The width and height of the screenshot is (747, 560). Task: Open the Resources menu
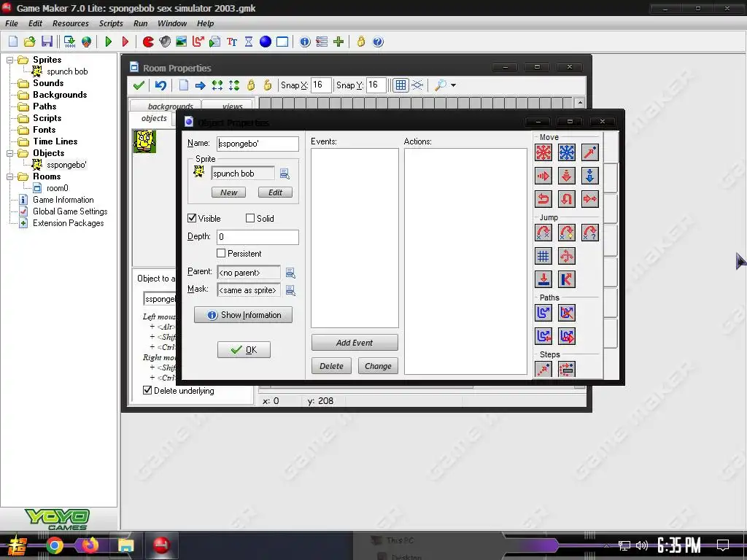tap(71, 23)
